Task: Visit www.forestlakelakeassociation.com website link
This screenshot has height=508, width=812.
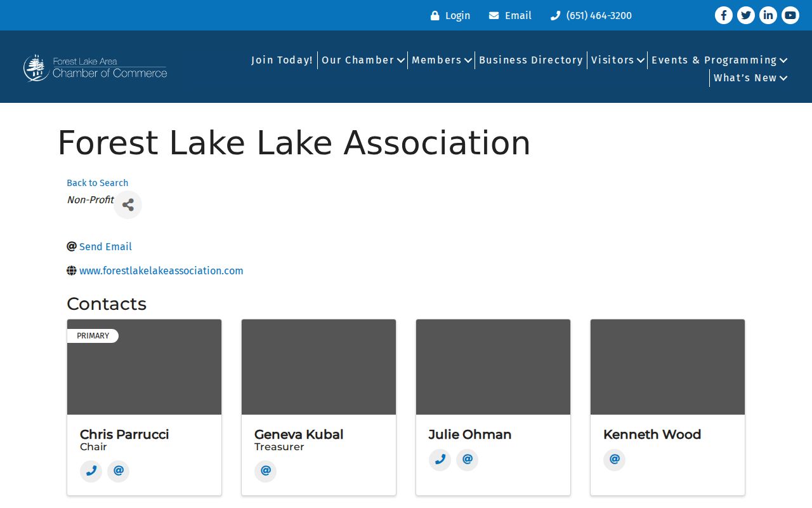Action: pyautogui.click(x=161, y=271)
